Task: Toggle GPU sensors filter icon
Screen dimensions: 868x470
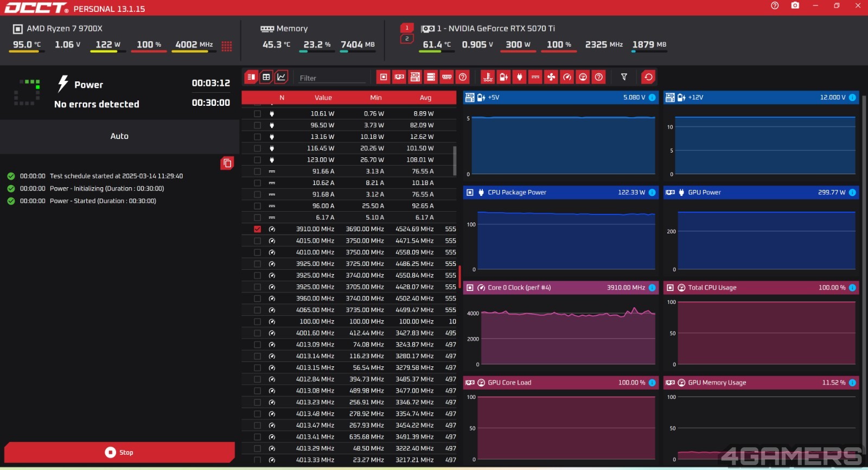Action: pyautogui.click(x=399, y=77)
